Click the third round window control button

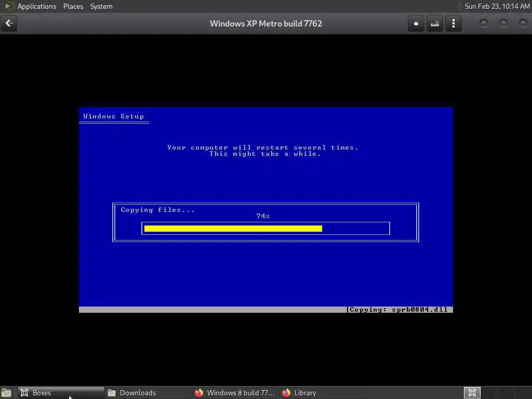(x=523, y=23)
